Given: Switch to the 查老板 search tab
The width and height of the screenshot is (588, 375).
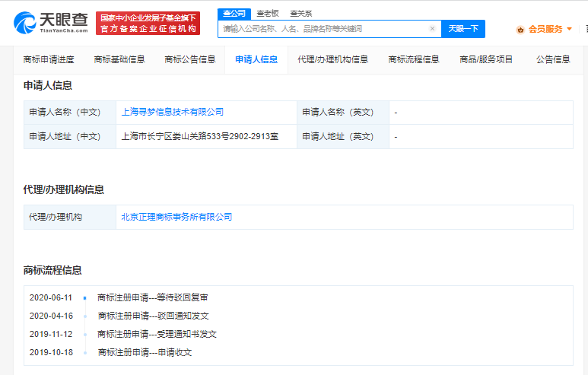Looking at the screenshot, I should point(267,14).
